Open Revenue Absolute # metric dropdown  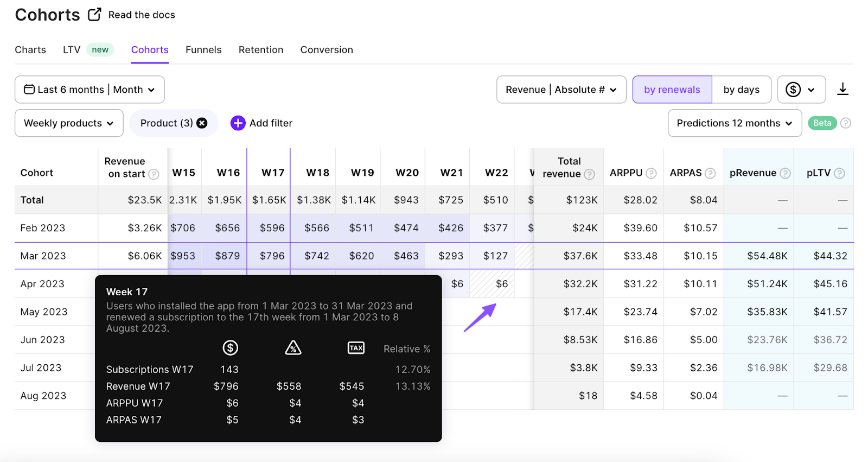(561, 90)
